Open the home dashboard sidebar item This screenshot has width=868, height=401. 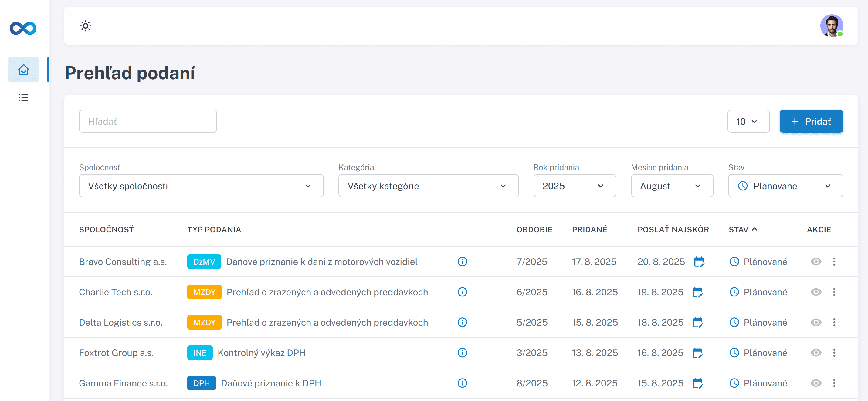[24, 70]
